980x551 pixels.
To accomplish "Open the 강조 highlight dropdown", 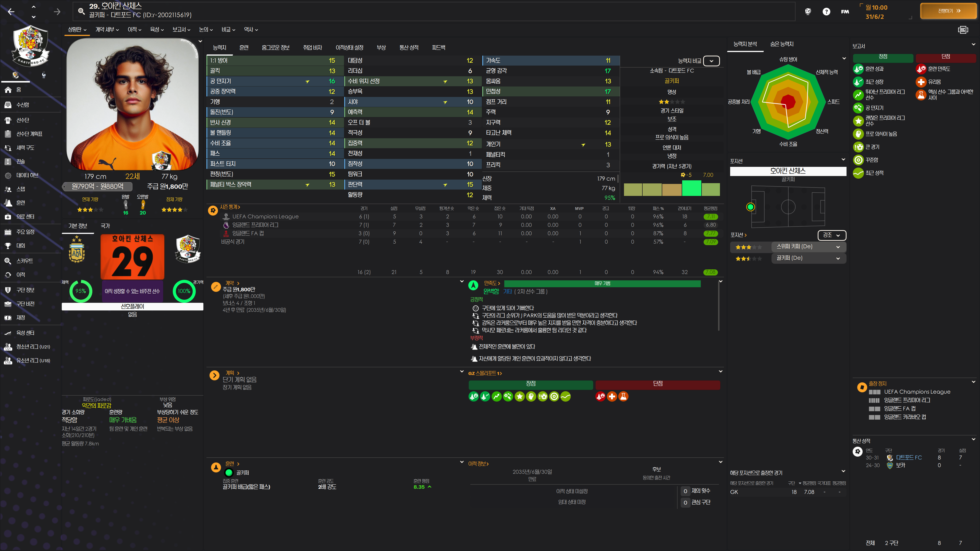I will pos(832,235).
